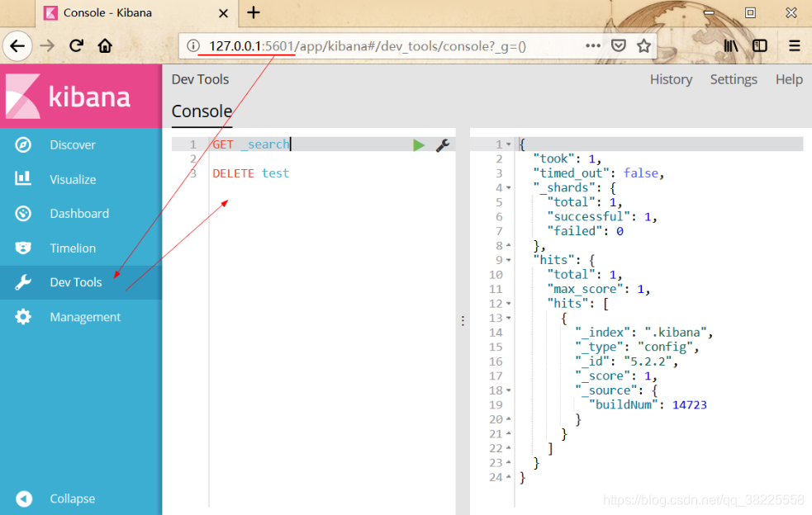
Task: Open the browser library icon
Action: [731, 45]
